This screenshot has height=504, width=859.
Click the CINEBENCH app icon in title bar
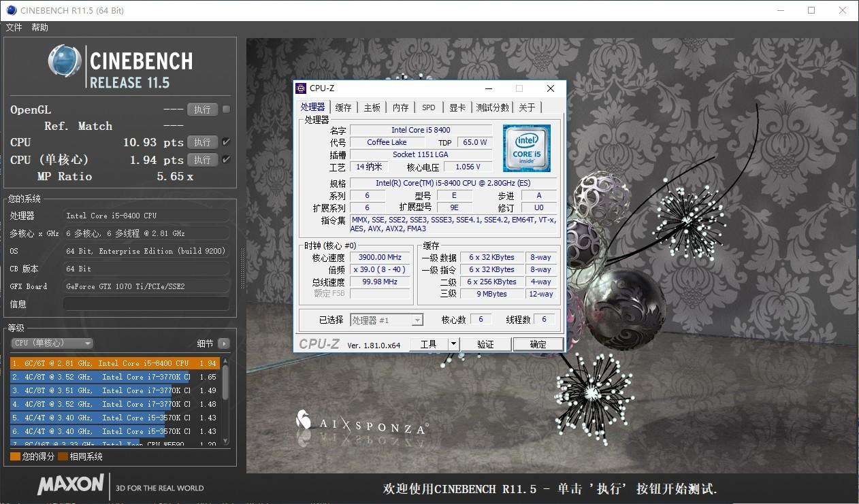12,10
